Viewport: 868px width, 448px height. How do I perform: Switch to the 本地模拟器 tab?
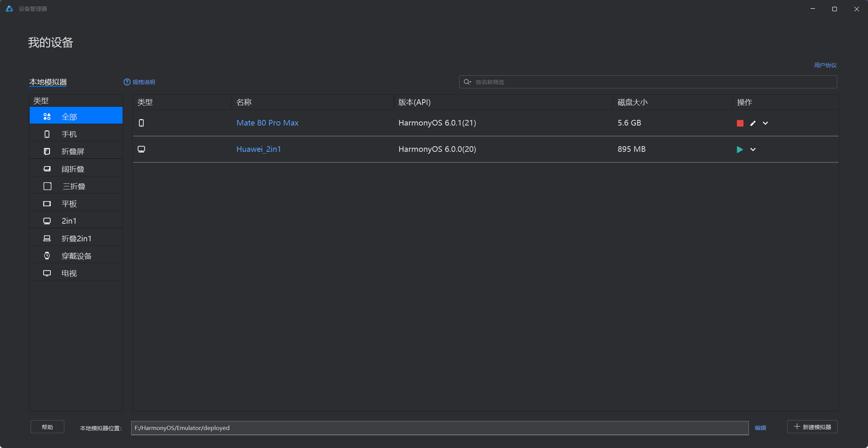(x=48, y=82)
